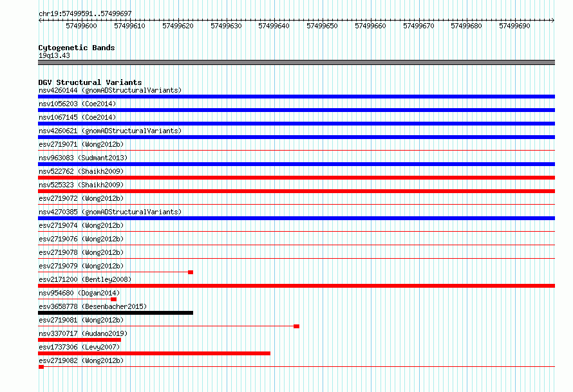Open the nsv963083 (Sudmant2013) variant label
This screenshot has width=573, height=392.
point(83,158)
